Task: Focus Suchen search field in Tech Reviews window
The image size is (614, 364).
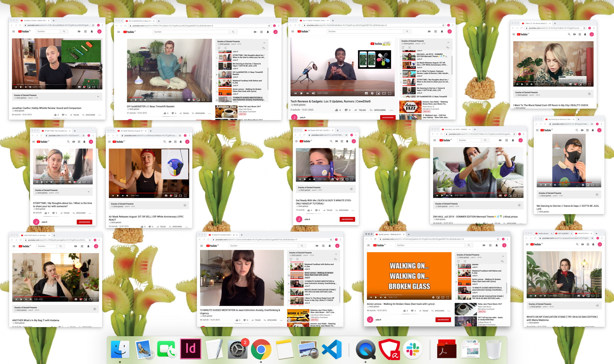Action: pos(365,31)
